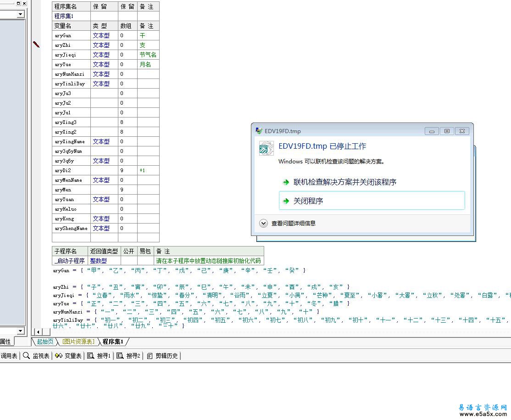This screenshot has width=511, height=420.
Task: Select the aryZhi variable name cell
Action: click(x=72, y=45)
